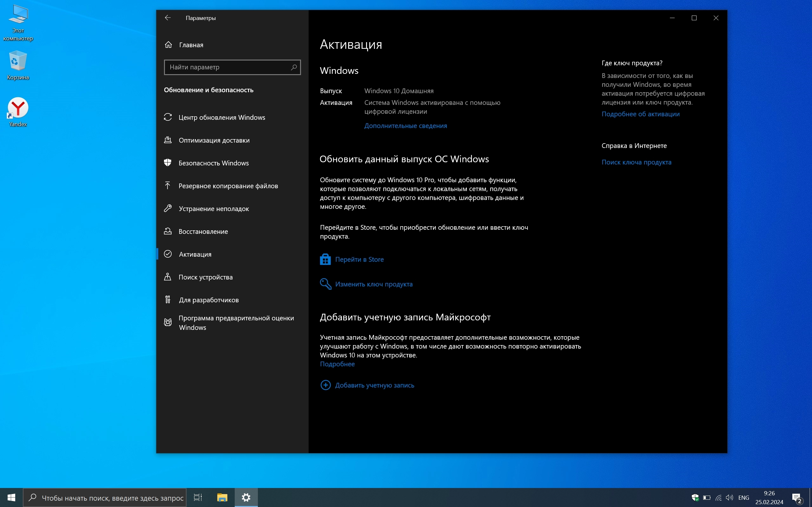Click the back arrow in Settings
Image resolution: width=812 pixels, height=507 pixels.
point(168,18)
